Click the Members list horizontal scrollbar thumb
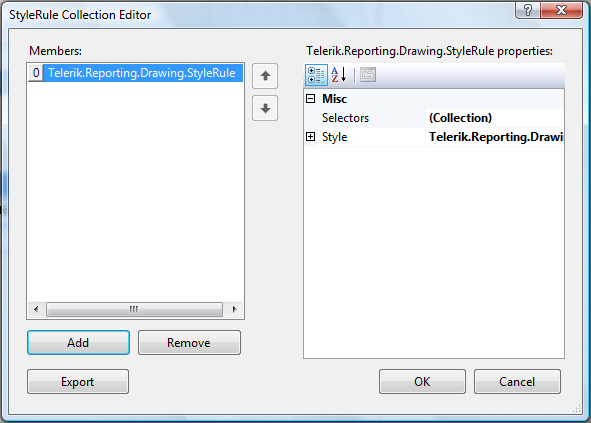The height and width of the screenshot is (423, 591). point(134,310)
